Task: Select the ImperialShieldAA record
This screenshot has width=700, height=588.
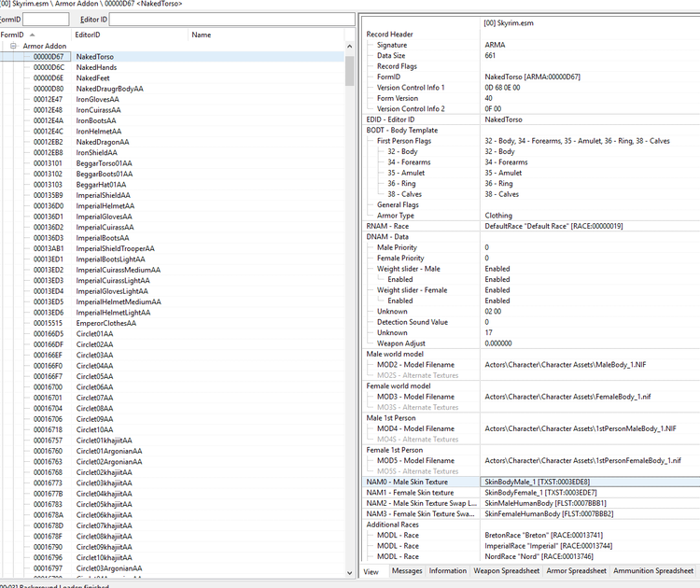Action: (103, 195)
